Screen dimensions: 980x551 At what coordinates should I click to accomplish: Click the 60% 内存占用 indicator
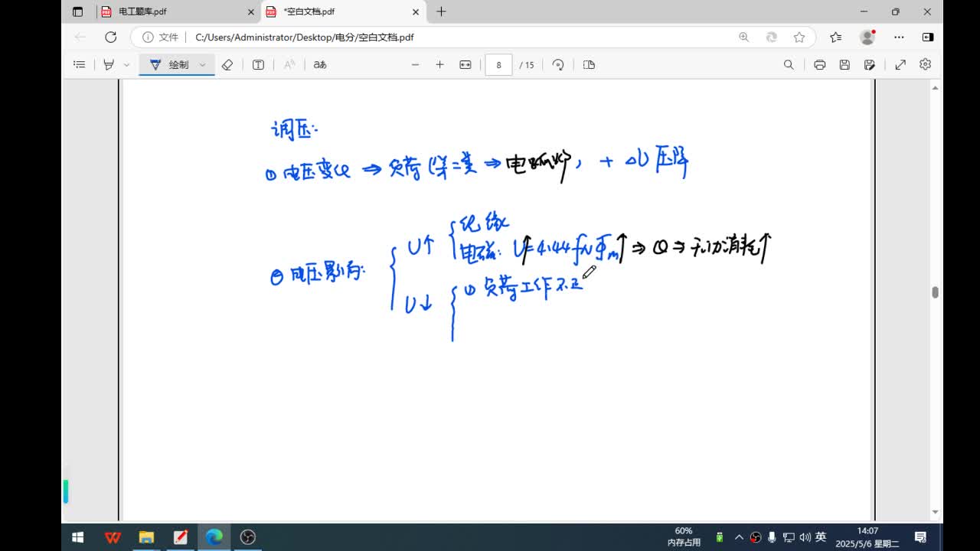pyautogui.click(x=684, y=537)
